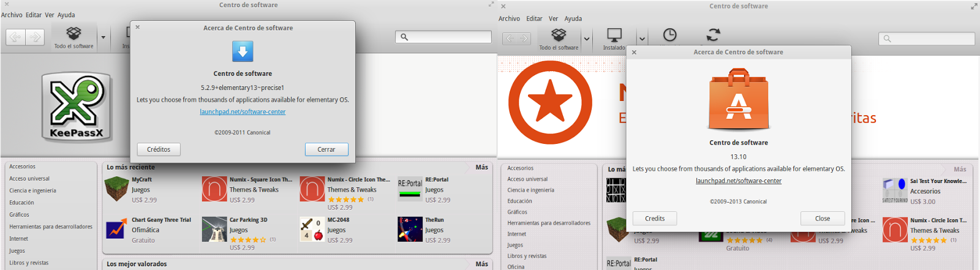Open Instalado monitor icon in right window
This screenshot has height=270, width=980.
tap(614, 34)
